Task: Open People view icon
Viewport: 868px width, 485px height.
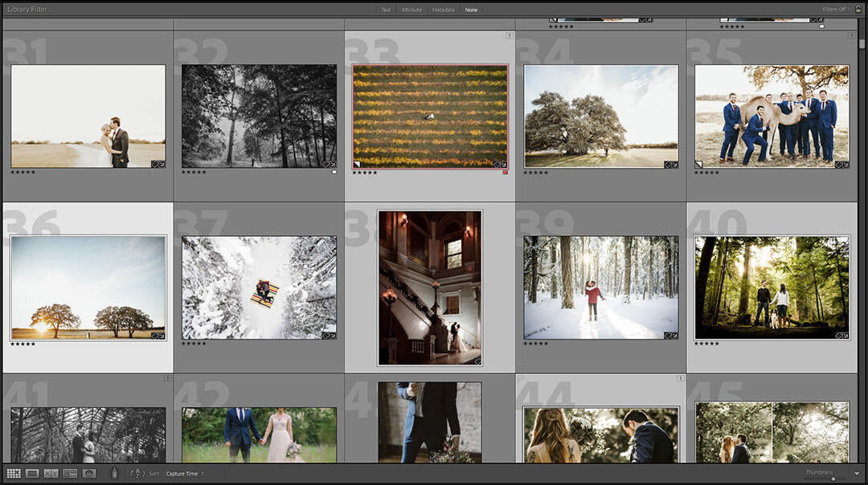Action: 89,474
